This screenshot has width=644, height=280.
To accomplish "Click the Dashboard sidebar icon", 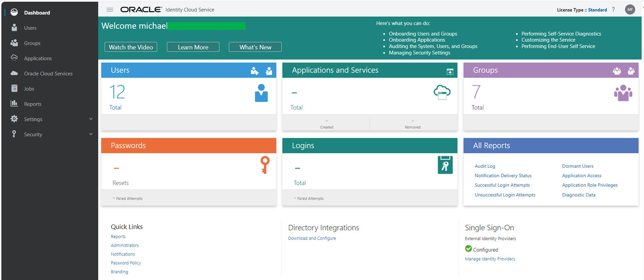I will click(14, 12).
